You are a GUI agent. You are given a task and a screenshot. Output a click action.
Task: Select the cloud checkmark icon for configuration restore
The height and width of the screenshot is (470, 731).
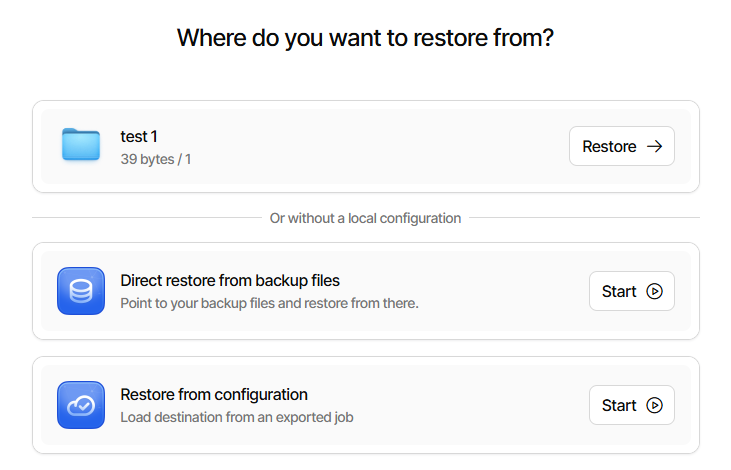[81, 405]
